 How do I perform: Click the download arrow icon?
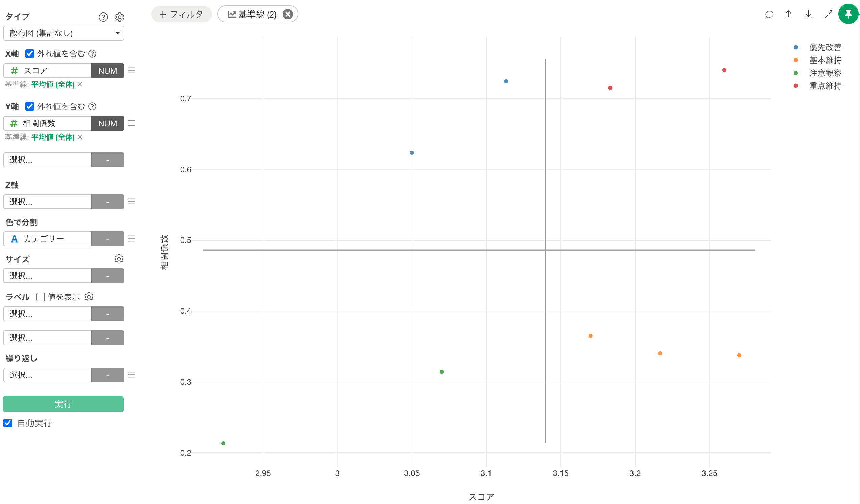pyautogui.click(x=808, y=14)
